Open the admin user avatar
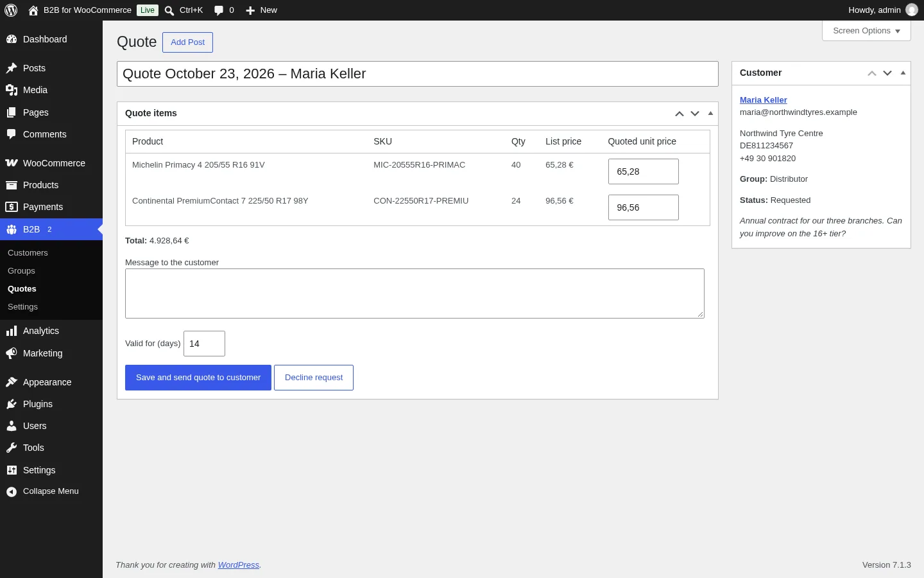Screen dimensions: 924x578 911,10
